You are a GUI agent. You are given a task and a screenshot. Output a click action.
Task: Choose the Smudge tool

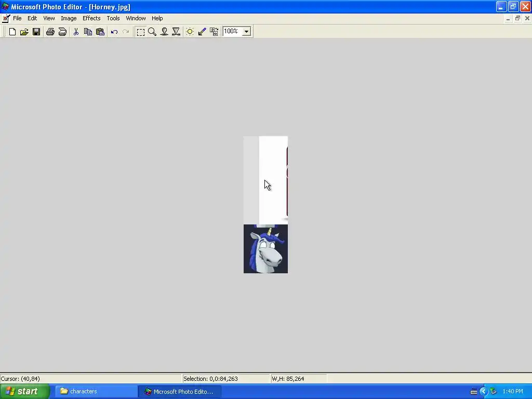tap(164, 32)
